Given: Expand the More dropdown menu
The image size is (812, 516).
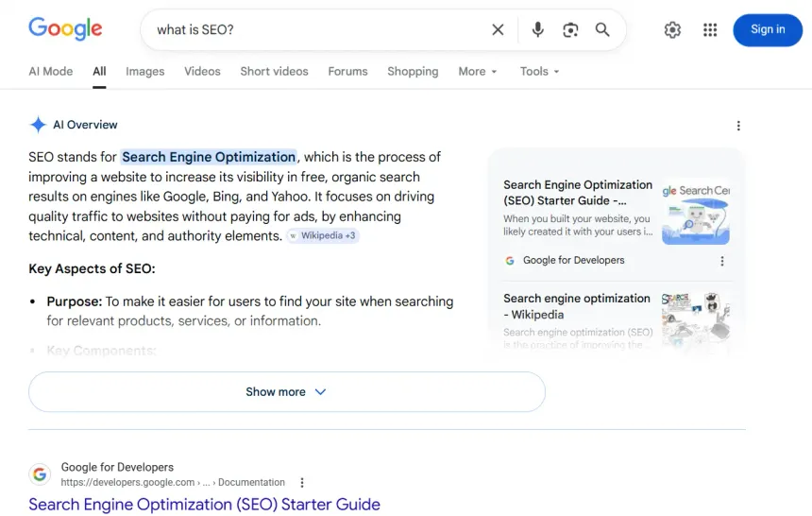Looking at the screenshot, I should 478,72.
